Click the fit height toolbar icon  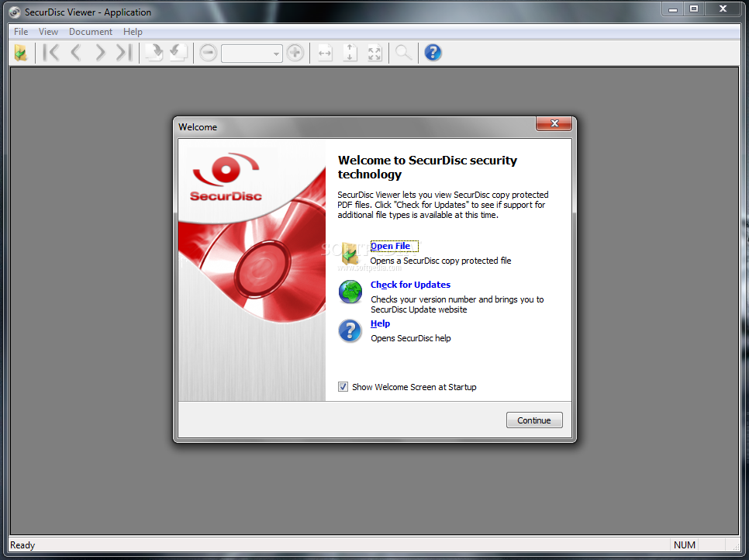[350, 53]
